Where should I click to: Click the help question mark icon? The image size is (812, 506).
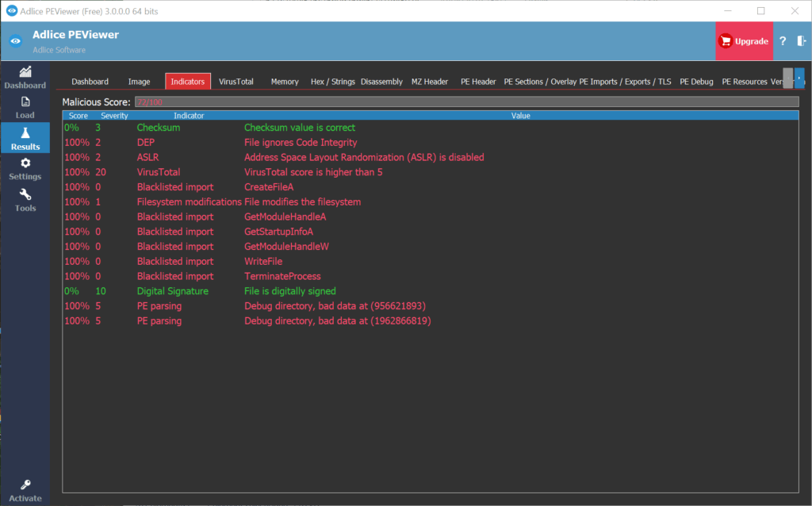tap(783, 41)
